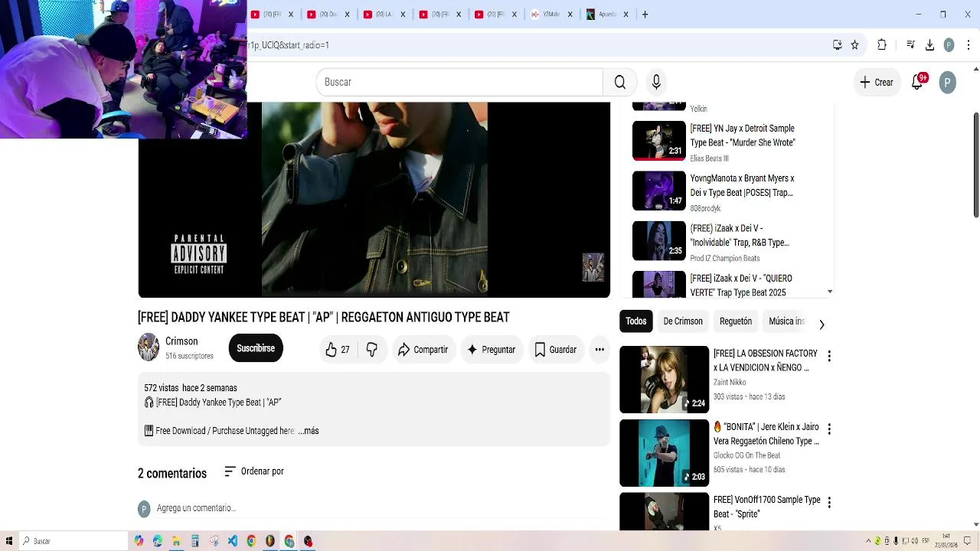Screen dimensions: 980x551
Task: Open BONITA Jere Klein video thumbnail
Action: [x=665, y=453]
